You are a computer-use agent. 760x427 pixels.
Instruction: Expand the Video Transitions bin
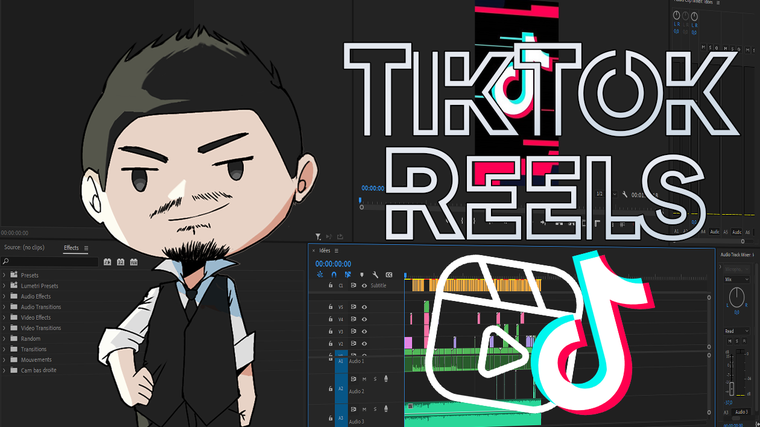tap(4, 328)
